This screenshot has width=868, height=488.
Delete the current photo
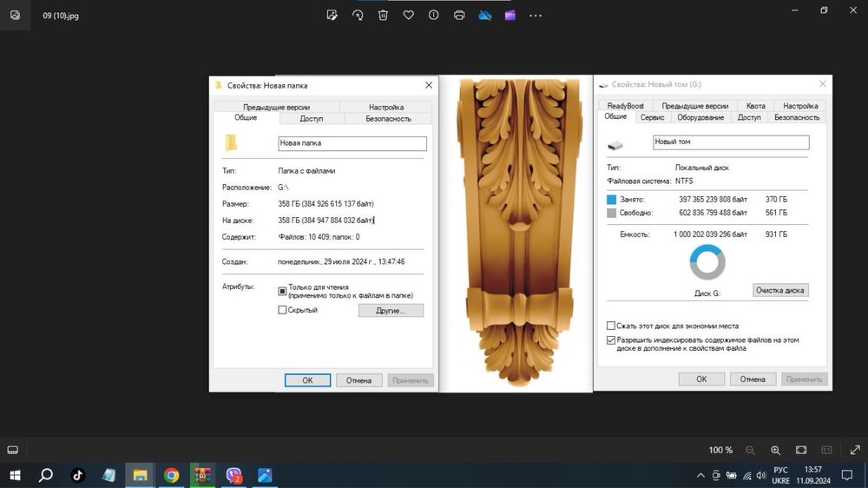pyautogui.click(x=383, y=15)
